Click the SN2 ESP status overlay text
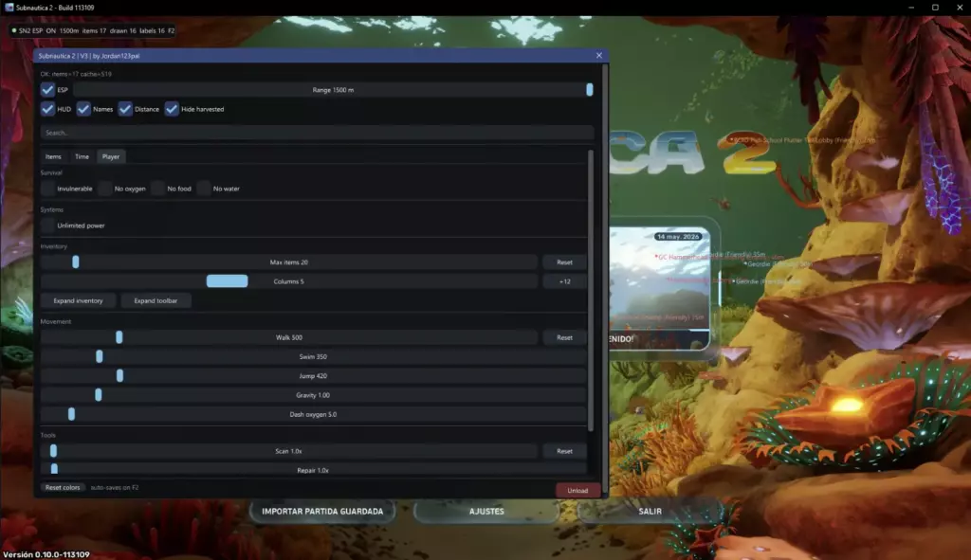971x560 pixels. coord(93,30)
